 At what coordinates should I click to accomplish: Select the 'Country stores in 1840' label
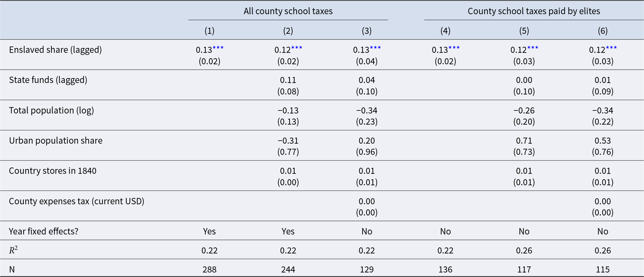(x=53, y=171)
